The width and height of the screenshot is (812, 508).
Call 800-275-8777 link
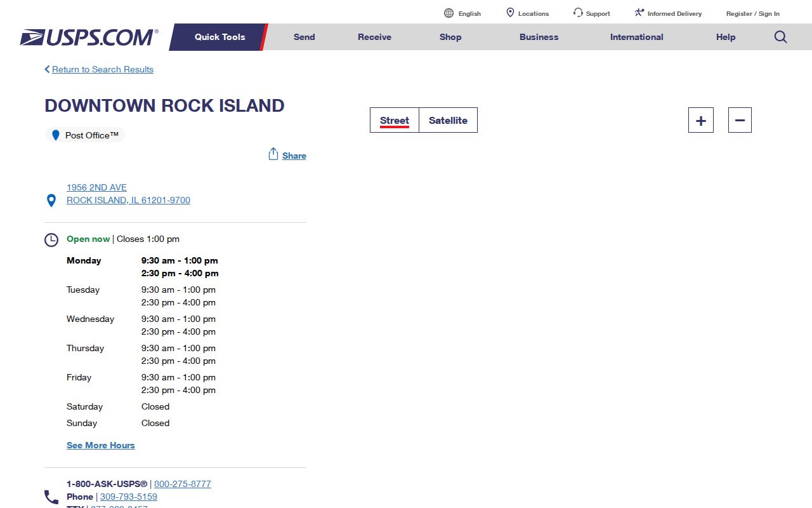point(183,484)
